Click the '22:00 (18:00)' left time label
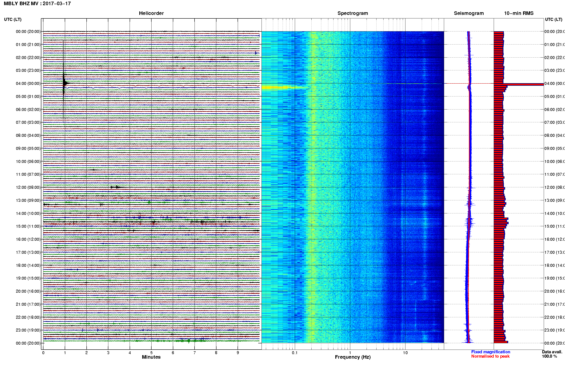The width and height of the screenshot is (588, 368). pos(28,317)
